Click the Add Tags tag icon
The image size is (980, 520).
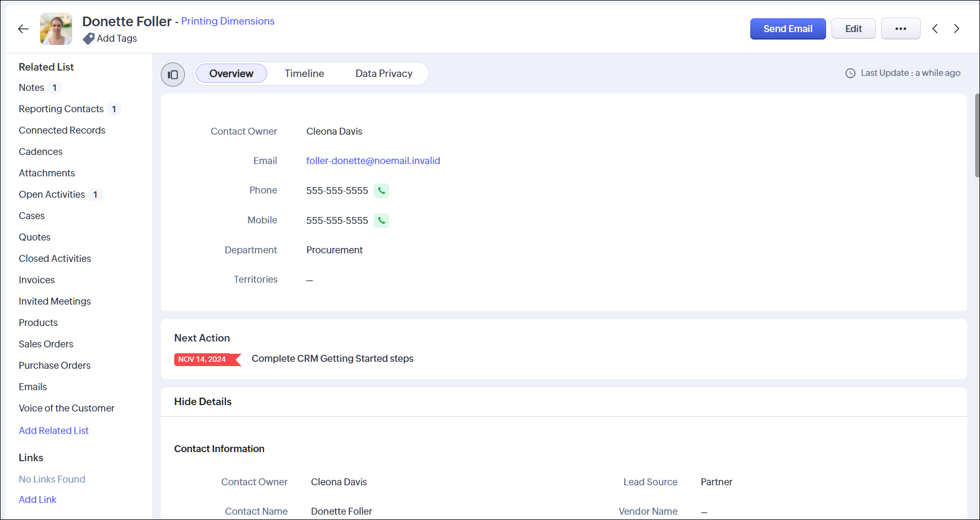tap(89, 38)
